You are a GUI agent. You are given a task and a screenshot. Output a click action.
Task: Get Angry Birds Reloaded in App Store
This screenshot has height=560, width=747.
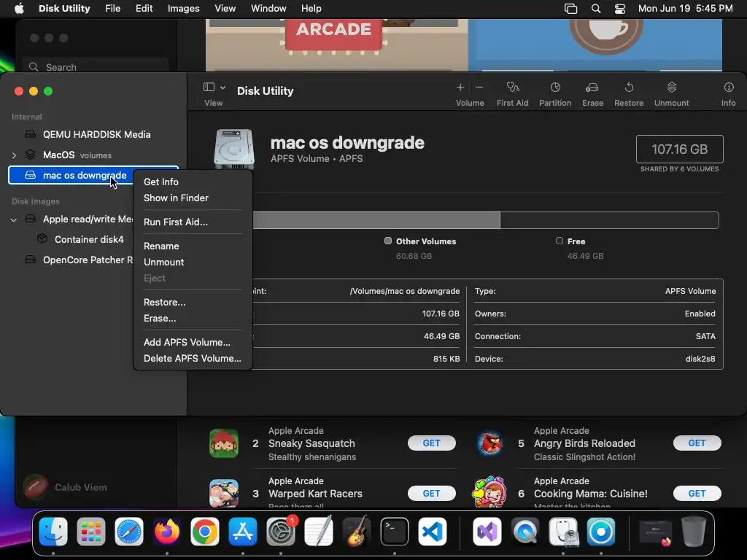pos(697,443)
